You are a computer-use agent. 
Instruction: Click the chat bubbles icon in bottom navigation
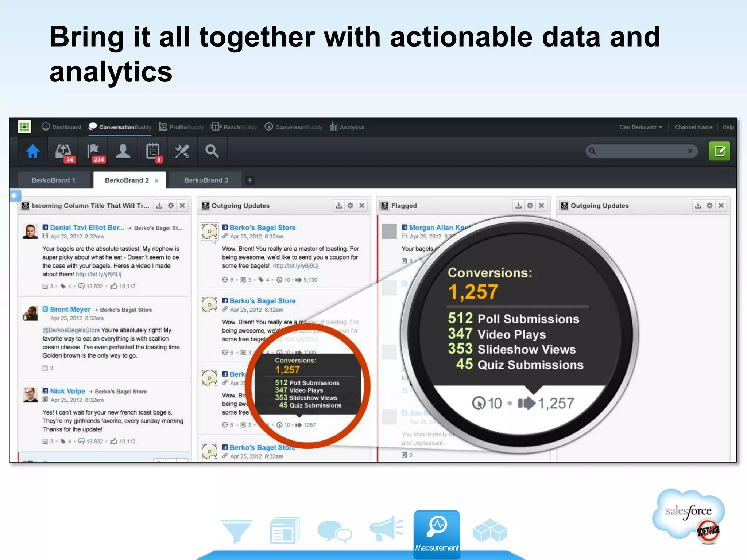coord(334,531)
